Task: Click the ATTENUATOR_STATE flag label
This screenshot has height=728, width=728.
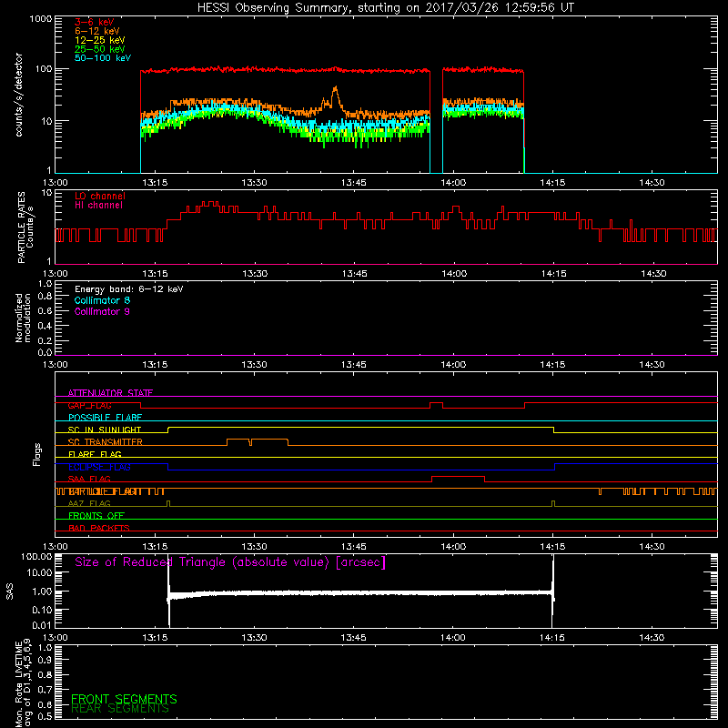Action: 110,393
